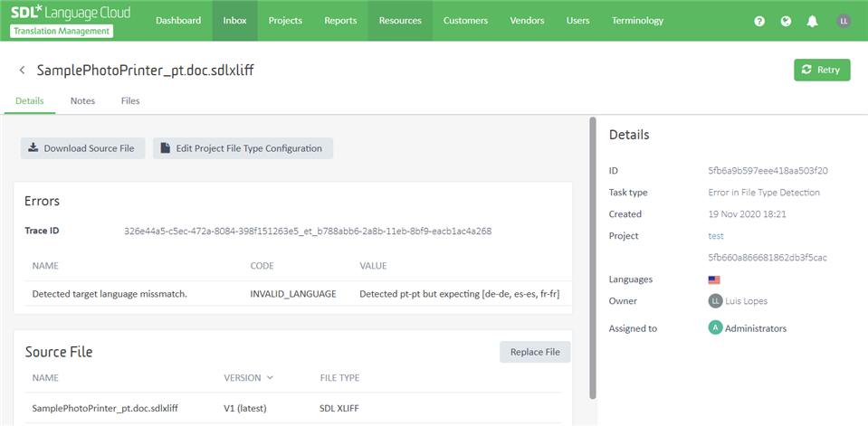Click Download Source File button
Screen dimensions: 868x426
[82, 148]
